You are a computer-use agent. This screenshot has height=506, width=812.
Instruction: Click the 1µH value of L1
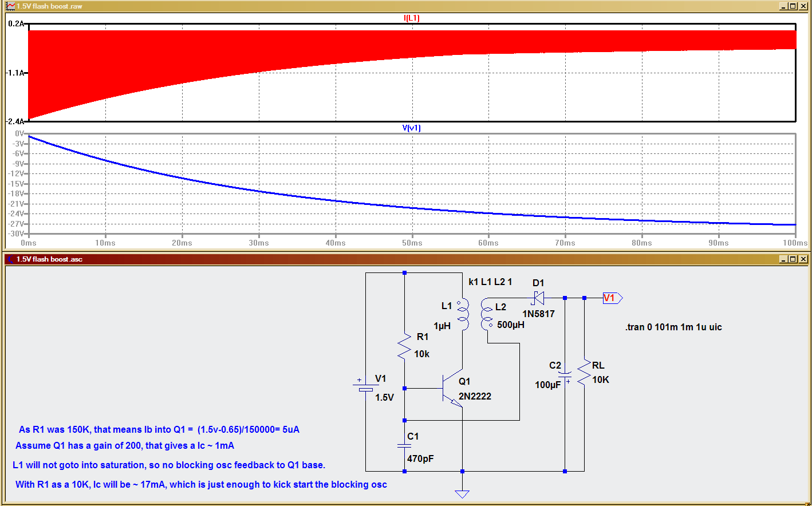[442, 326]
